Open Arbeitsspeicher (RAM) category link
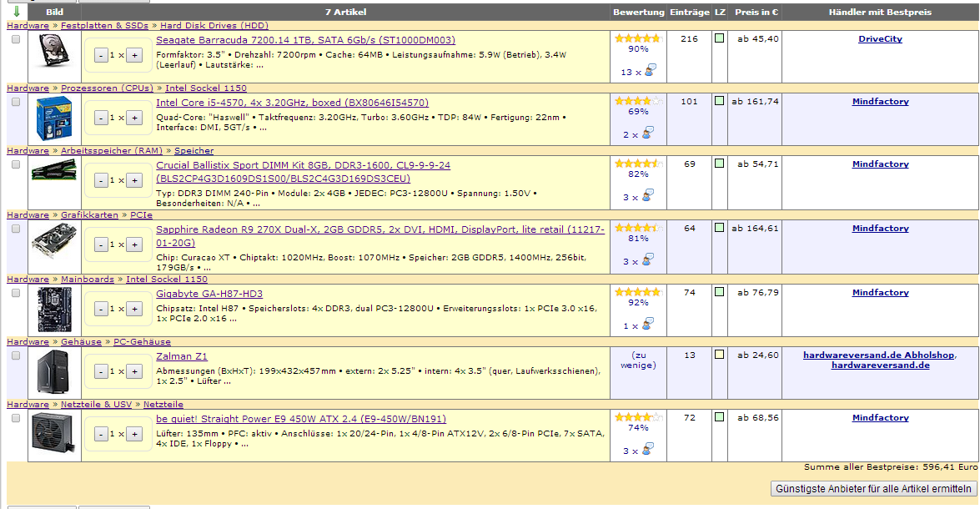 pos(111,151)
